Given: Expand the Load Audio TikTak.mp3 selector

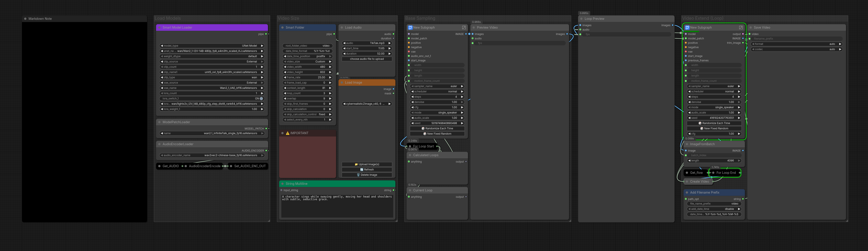Looking at the screenshot, I should point(367,43).
